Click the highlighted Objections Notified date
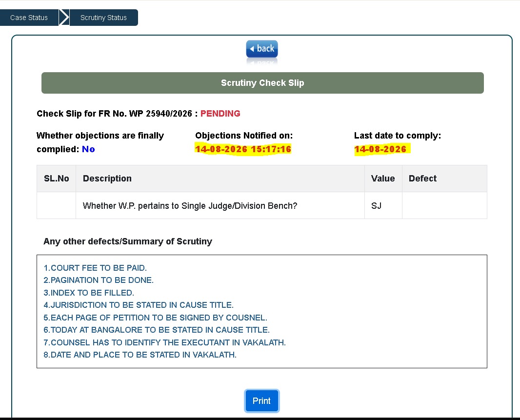The image size is (520, 420). [x=243, y=149]
